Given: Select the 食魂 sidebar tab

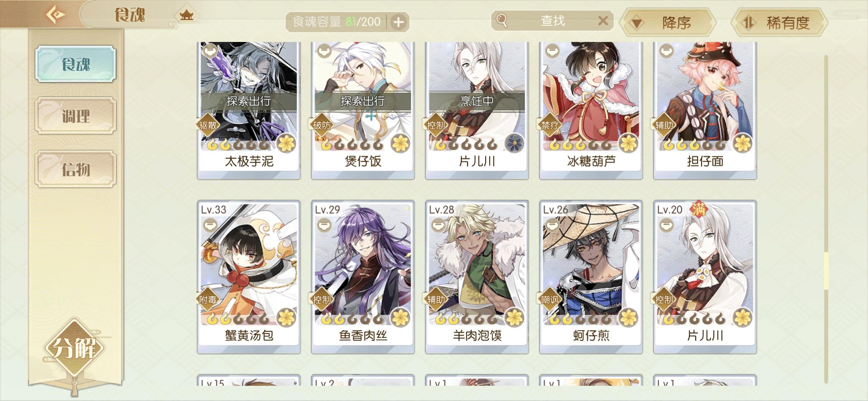Looking at the screenshot, I should pos(76,64).
